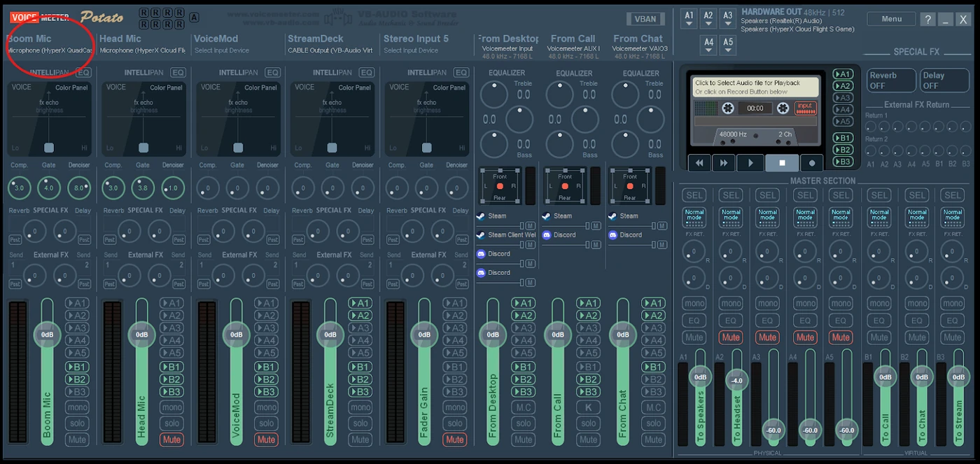This screenshot has width=980, height=464.
Task: Click the Steam Client WebHelper app icon
Action: click(x=481, y=235)
